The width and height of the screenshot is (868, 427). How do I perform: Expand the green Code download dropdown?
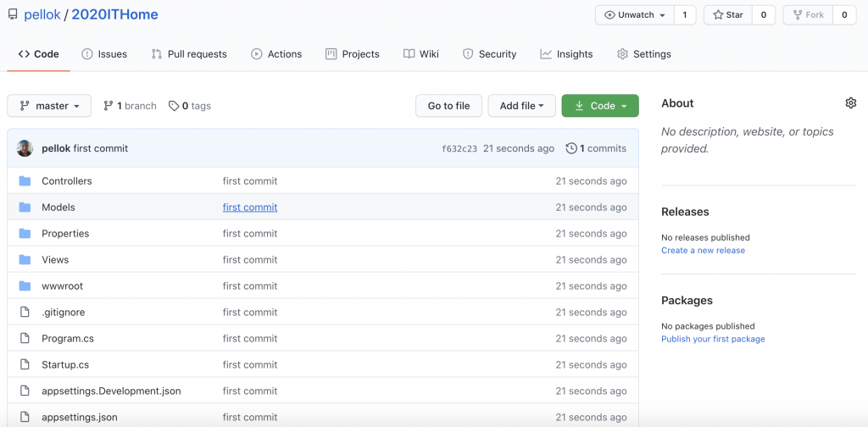pyautogui.click(x=600, y=106)
